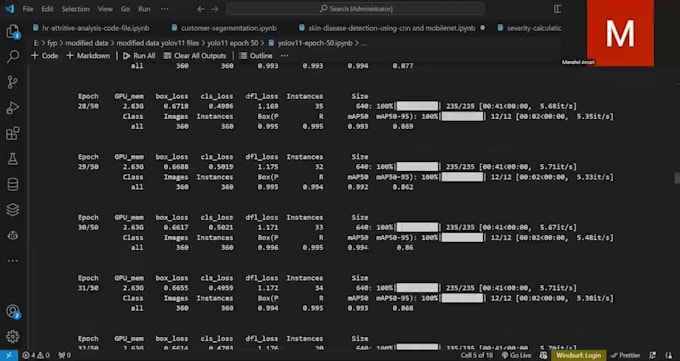Open the Edit menu

[47, 9]
